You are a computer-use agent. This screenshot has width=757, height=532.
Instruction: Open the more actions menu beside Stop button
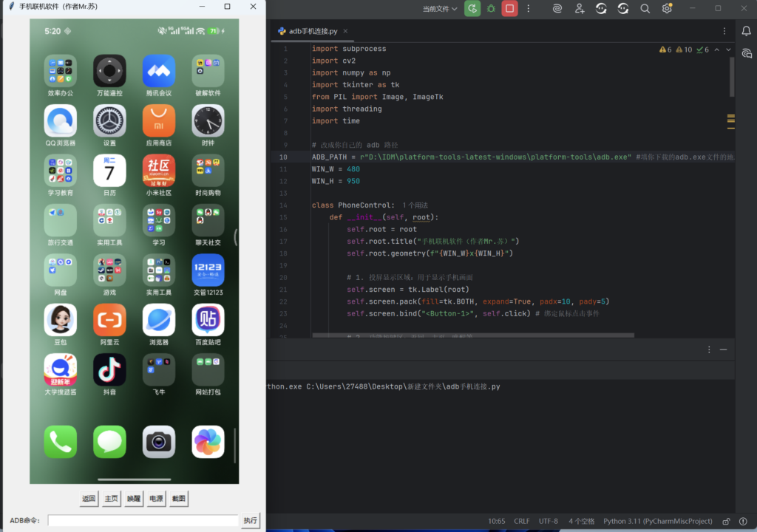[528, 9]
